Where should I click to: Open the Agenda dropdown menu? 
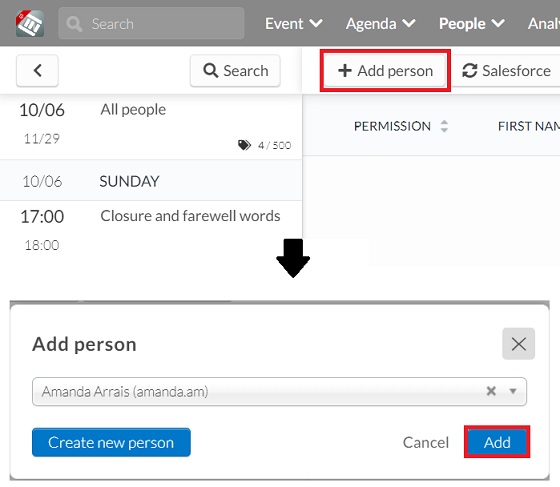pos(380,24)
